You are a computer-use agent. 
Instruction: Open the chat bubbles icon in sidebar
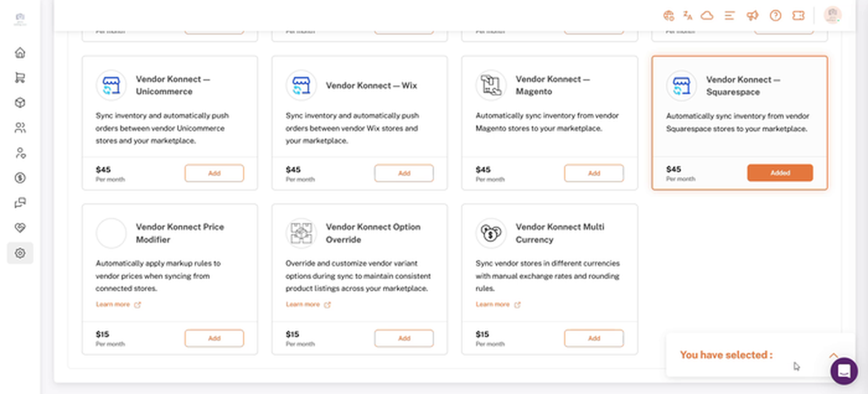tap(20, 203)
